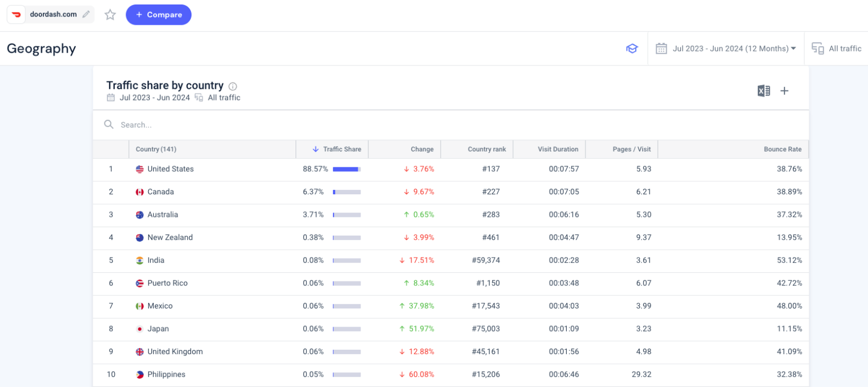The height and width of the screenshot is (387, 868).
Task: Click the United States flag icon
Action: click(139, 169)
